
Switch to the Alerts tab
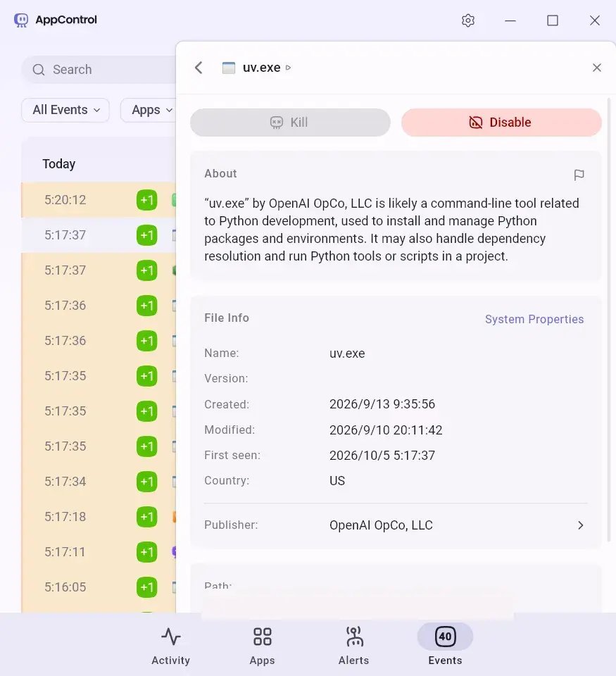pyautogui.click(x=354, y=646)
